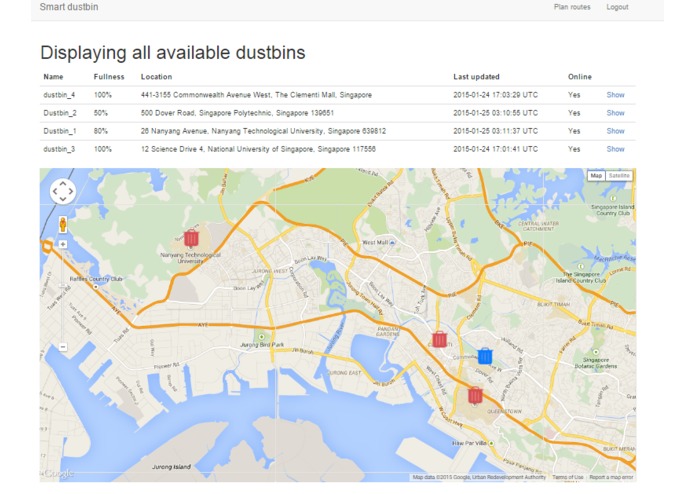Zoom out the map with minus button
The image size is (695, 494).
tap(63, 347)
